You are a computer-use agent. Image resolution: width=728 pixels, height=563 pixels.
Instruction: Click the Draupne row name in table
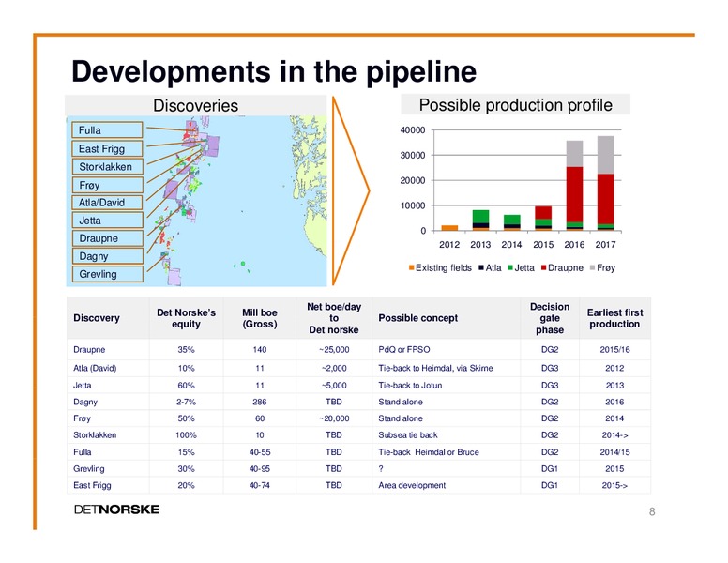pyautogui.click(x=89, y=350)
